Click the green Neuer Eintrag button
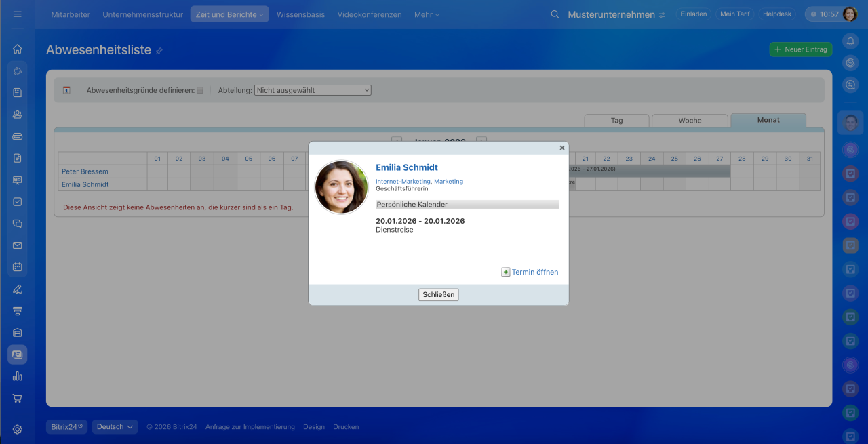The height and width of the screenshot is (444, 868). 800,49
